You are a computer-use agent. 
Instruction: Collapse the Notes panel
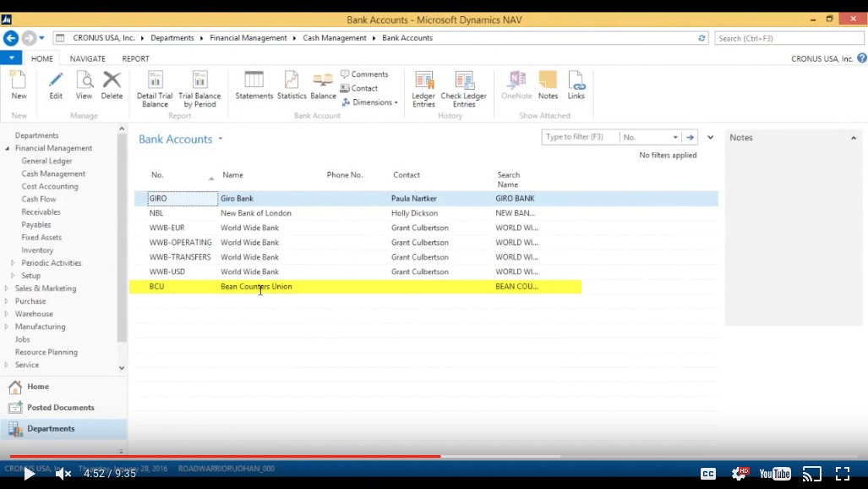(x=853, y=138)
